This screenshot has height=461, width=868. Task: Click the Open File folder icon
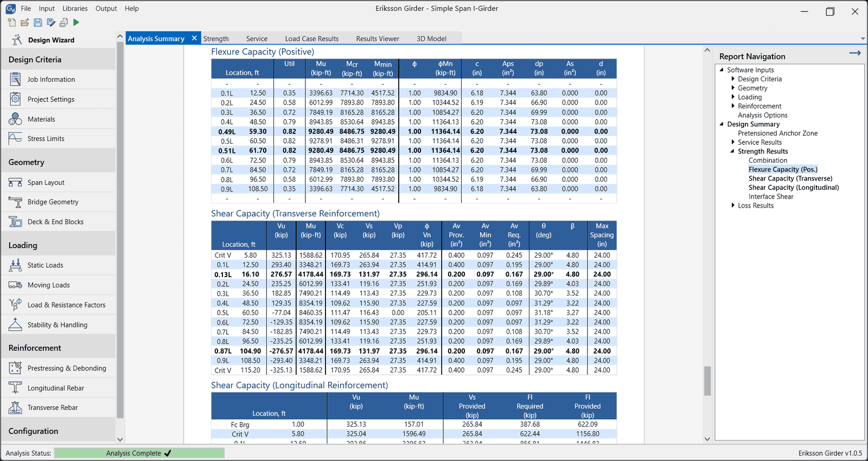(x=24, y=22)
